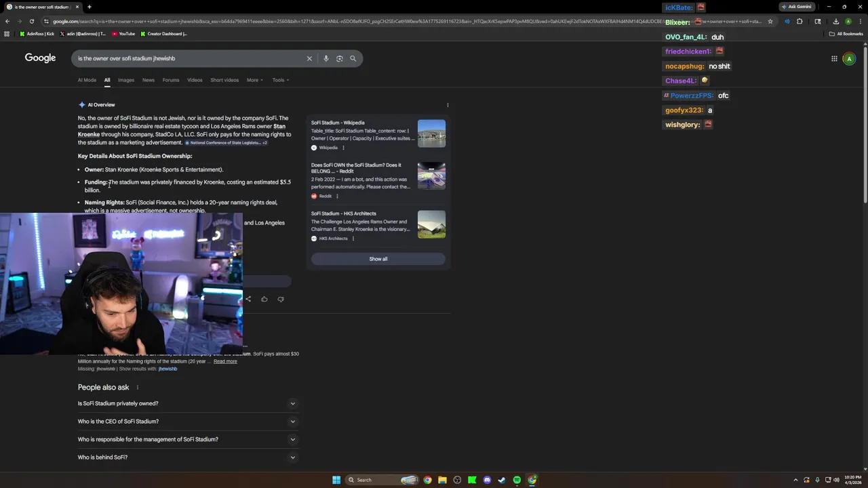
Task: Select the All results tab
Action: [x=107, y=80]
